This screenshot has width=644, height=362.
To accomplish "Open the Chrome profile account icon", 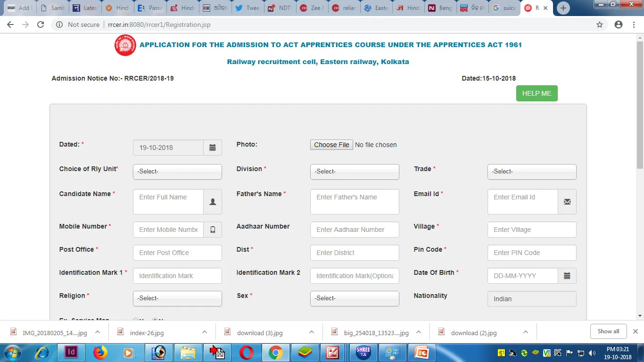I will pos(619,25).
